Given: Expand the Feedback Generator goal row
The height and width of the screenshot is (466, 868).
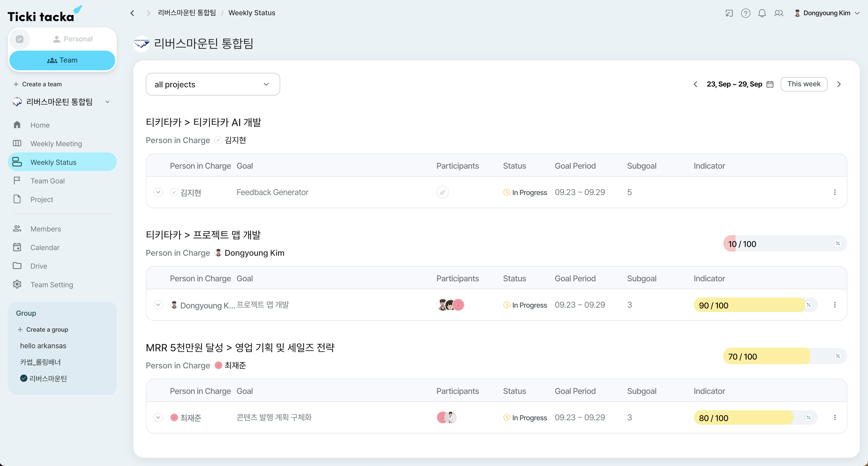Looking at the screenshot, I should tap(158, 192).
